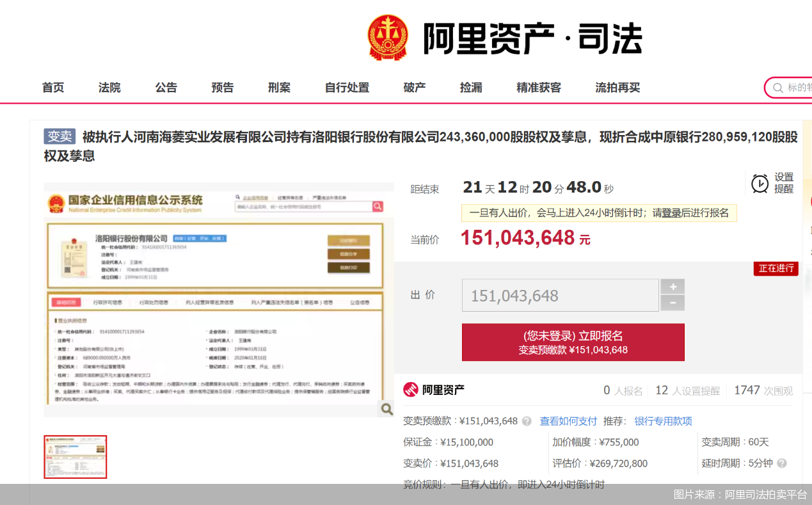
Task: Click the 变卖周期 60天 text
Action: pyautogui.click(x=735, y=442)
